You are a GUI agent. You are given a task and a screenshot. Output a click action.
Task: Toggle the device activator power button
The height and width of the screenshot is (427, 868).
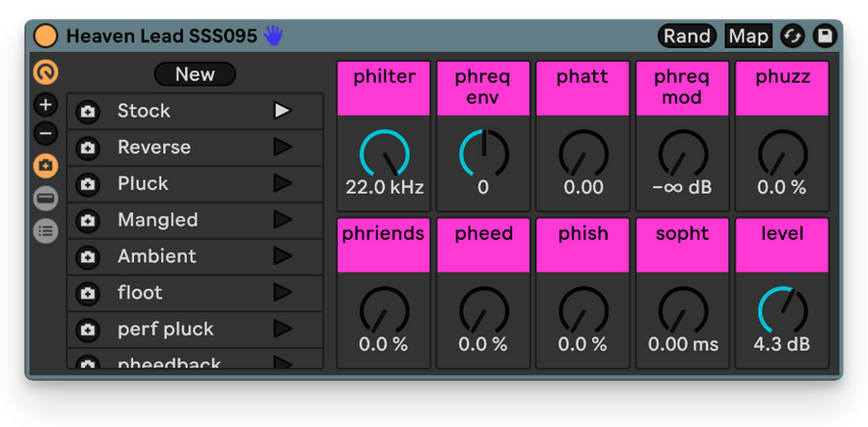coord(45,36)
